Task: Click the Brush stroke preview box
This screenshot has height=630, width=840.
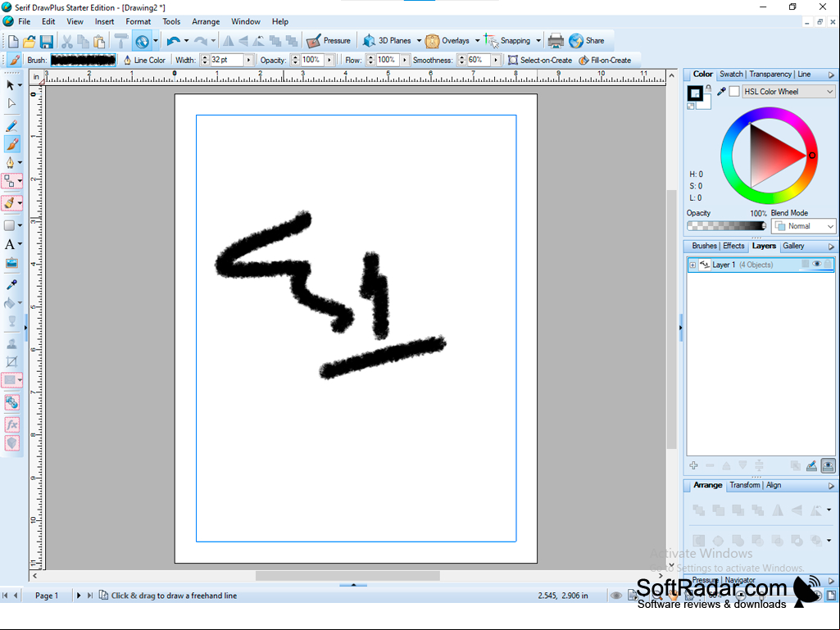Action: pyautogui.click(x=83, y=60)
